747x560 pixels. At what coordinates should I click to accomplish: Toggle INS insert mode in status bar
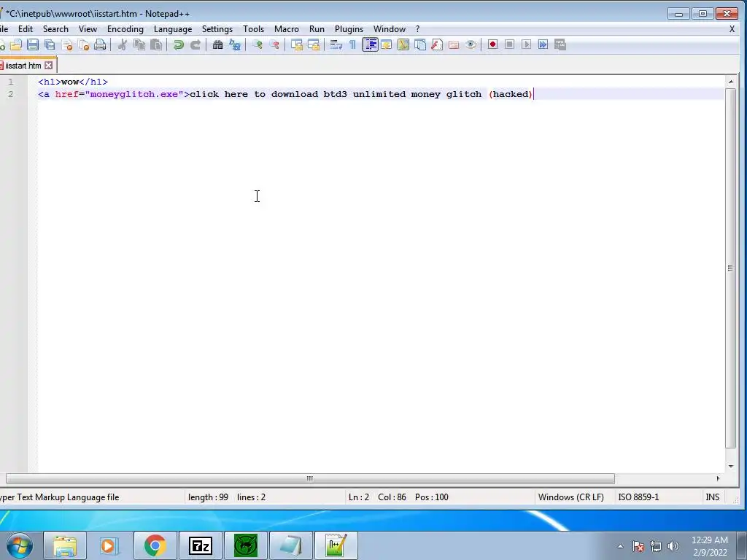click(x=712, y=497)
